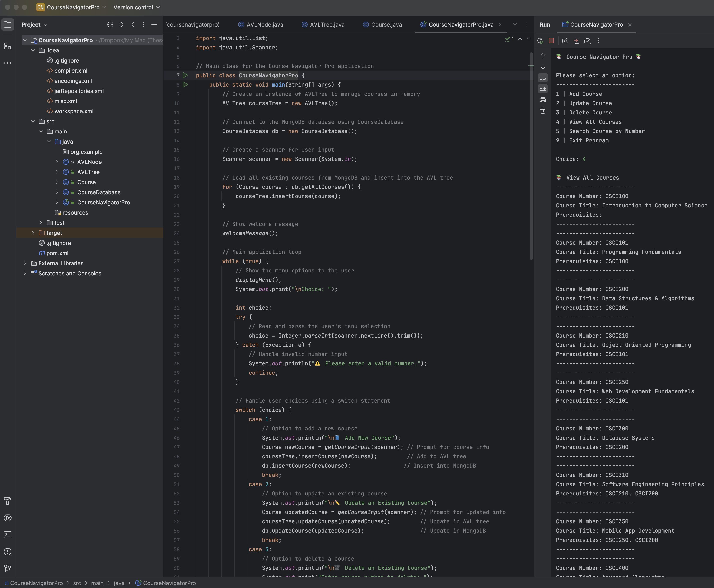Go to previous highlighted problem arrow
The width and height of the screenshot is (714, 588).
point(520,39)
